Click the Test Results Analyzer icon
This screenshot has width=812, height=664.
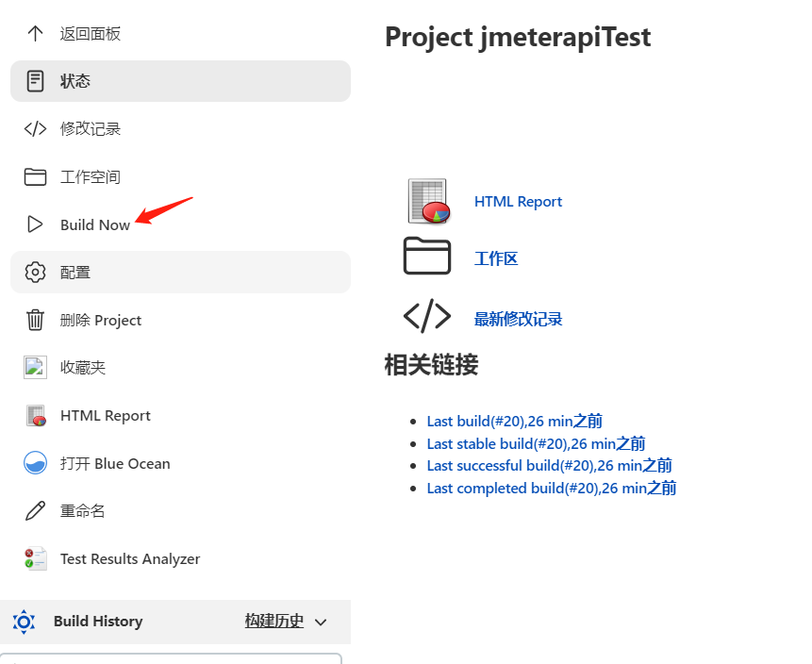pyautogui.click(x=35, y=558)
